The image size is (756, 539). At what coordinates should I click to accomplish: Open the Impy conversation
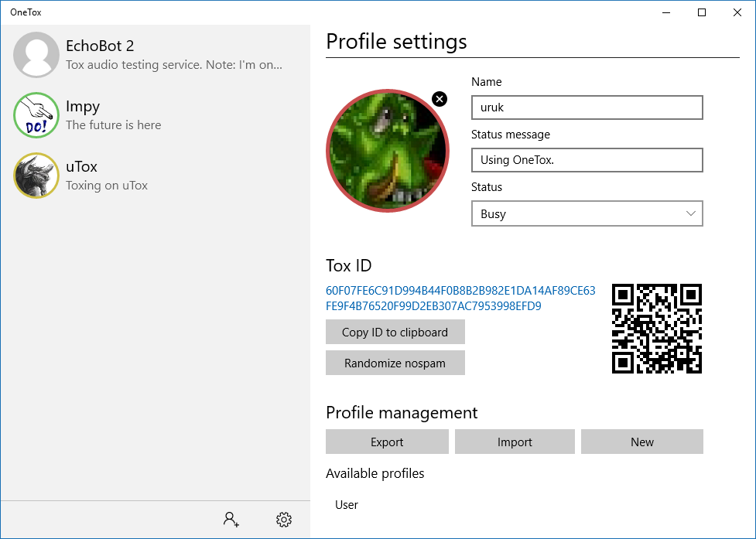tap(156, 115)
